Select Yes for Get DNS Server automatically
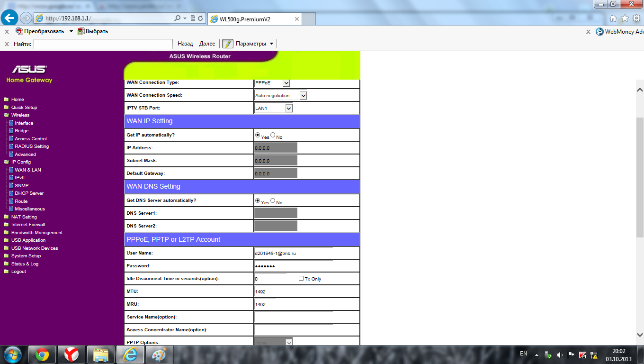This screenshot has height=364, width=644. click(x=258, y=200)
